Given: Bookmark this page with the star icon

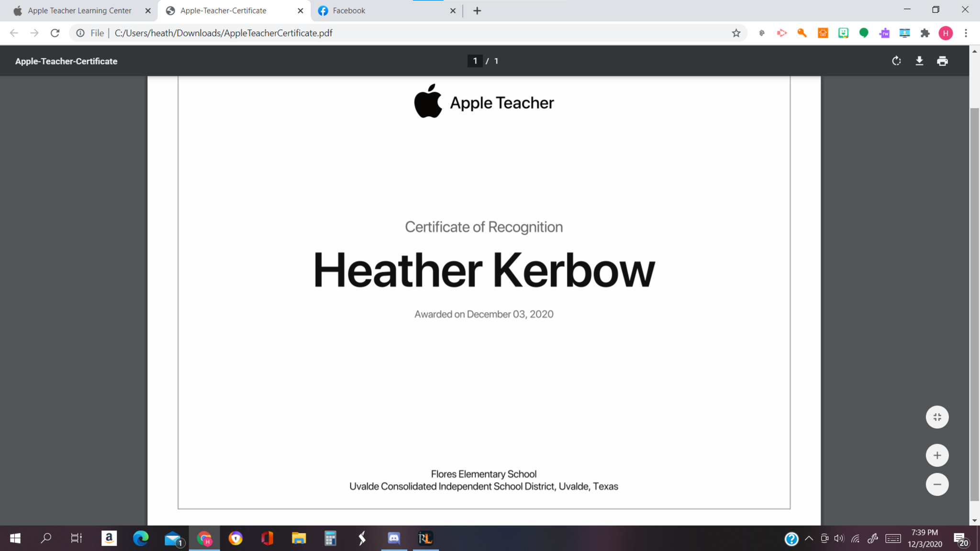Looking at the screenshot, I should [x=736, y=33].
